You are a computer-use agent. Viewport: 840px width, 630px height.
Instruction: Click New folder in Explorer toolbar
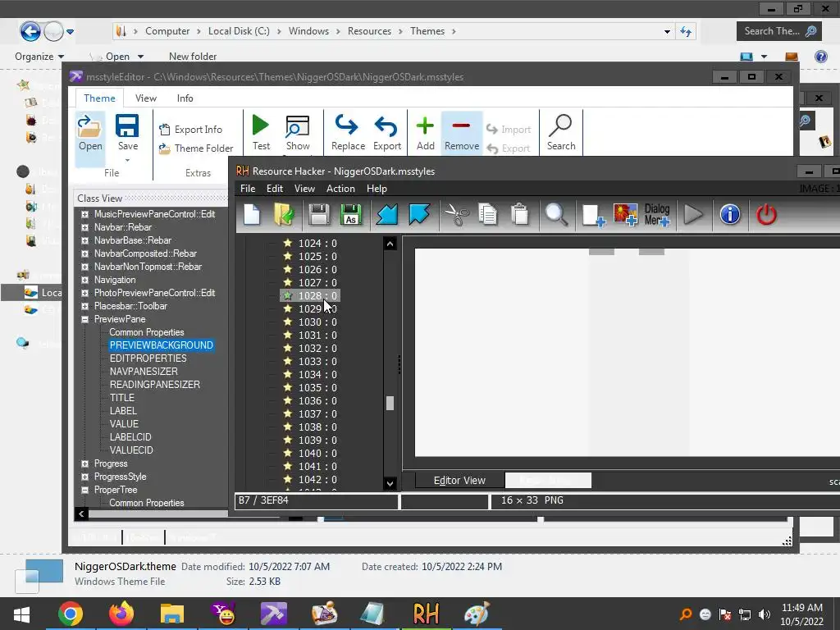pos(192,57)
